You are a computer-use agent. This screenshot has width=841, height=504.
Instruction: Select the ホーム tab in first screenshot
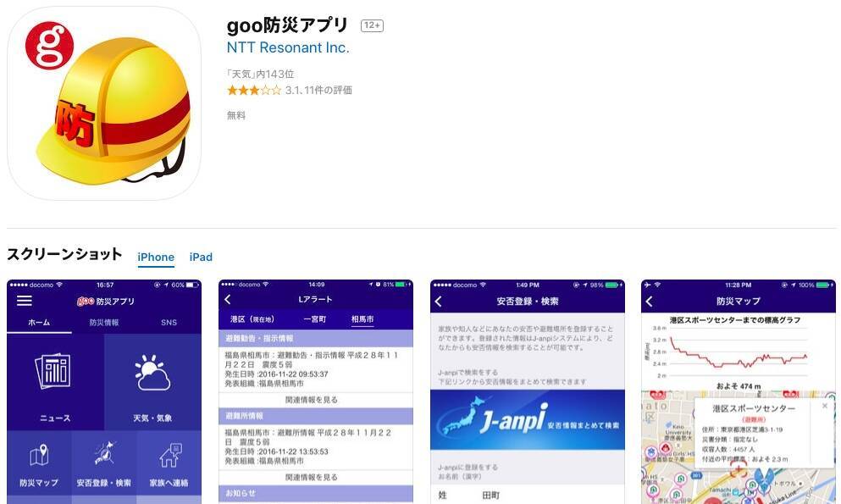click(39, 322)
